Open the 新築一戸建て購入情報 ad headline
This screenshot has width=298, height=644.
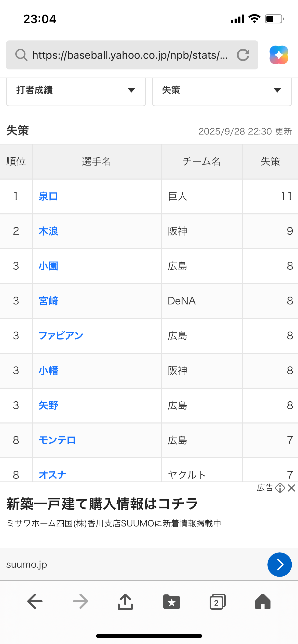[x=102, y=504]
